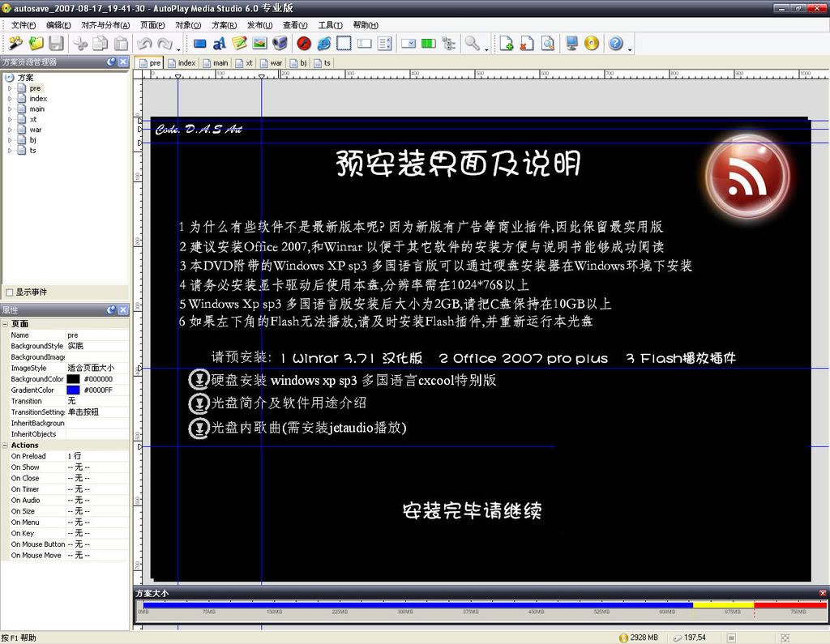Add a new page with the toolbar icon
Viewport: 830px width, 644px height.
(x=507, y=44)
